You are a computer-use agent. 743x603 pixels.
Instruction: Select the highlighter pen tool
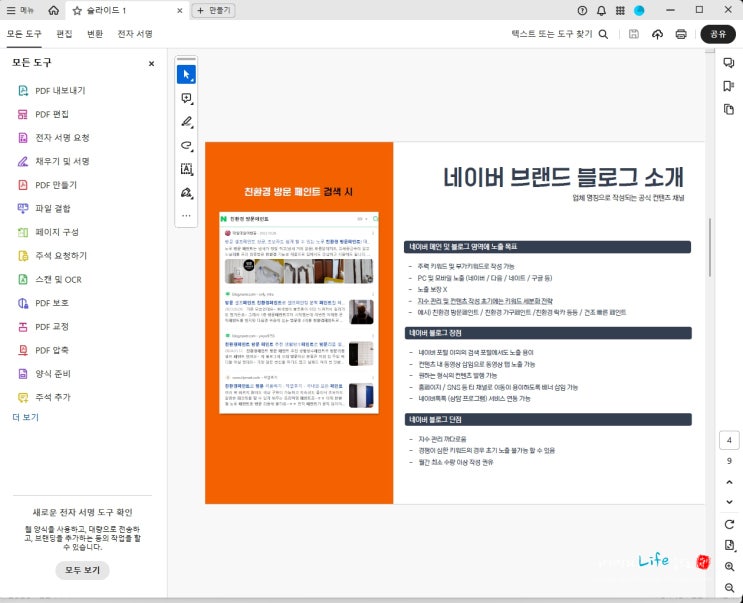[186, 122]
